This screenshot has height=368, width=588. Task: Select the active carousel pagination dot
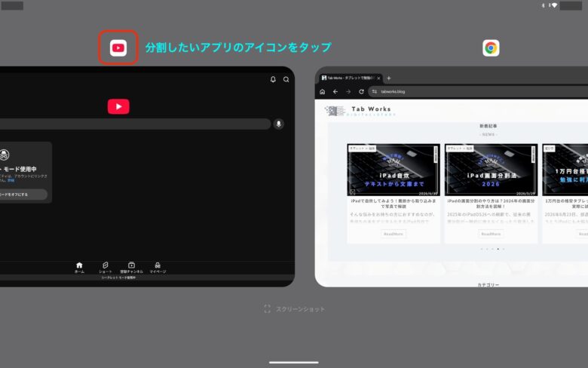498,249
